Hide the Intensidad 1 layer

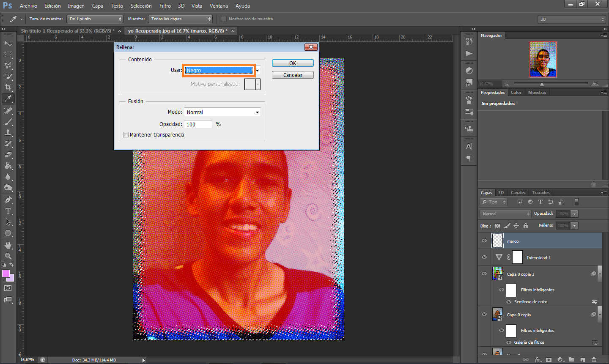click(x=484, y=257)
